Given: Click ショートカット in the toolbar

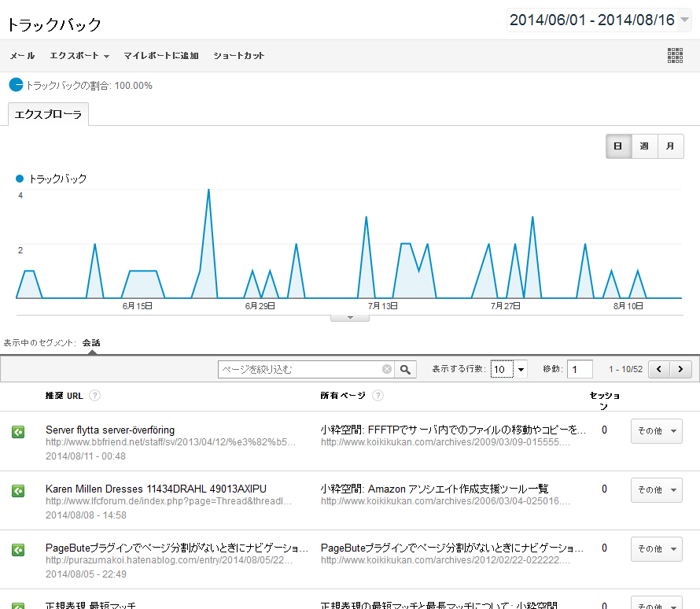Looking at the screenshot, I should (x=239, y=56).
